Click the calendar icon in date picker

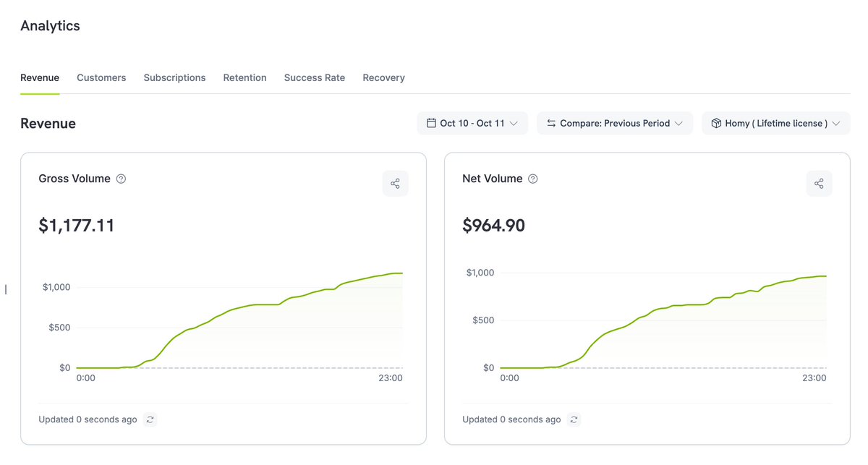431,123
